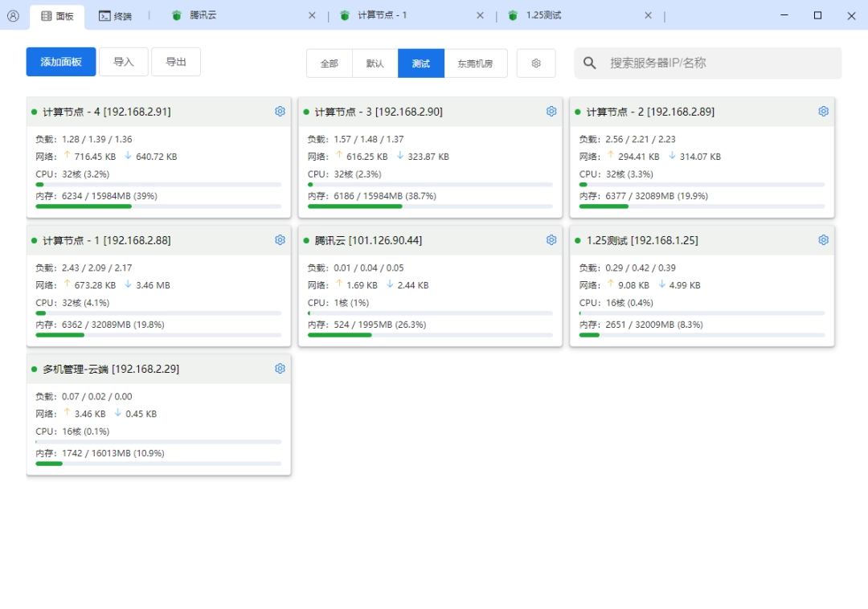Screen dimensions: 868x609
Task: Click the user profile icon at top-left
Action: click(x=13, y=14)
